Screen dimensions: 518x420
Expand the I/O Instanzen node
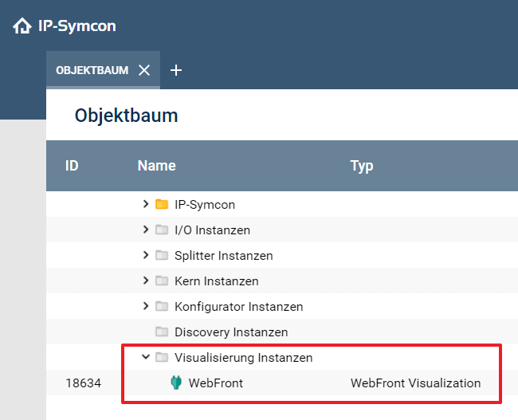tap(145, 230)
